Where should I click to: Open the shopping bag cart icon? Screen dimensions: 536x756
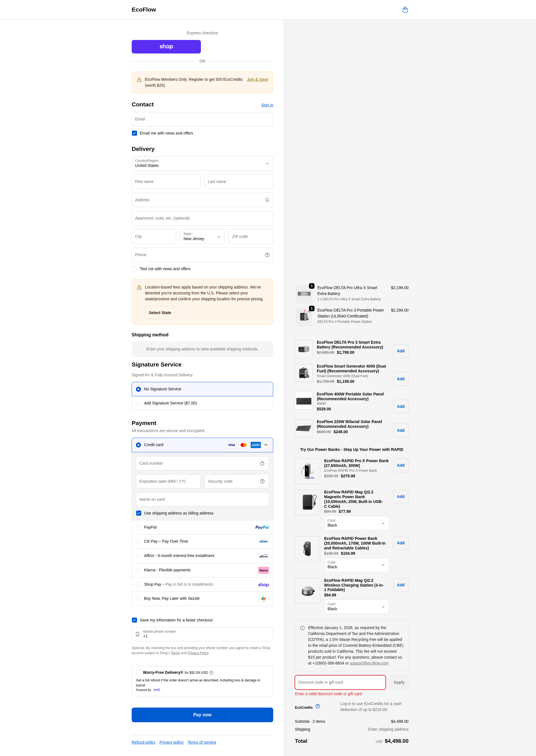click(405, 10)
